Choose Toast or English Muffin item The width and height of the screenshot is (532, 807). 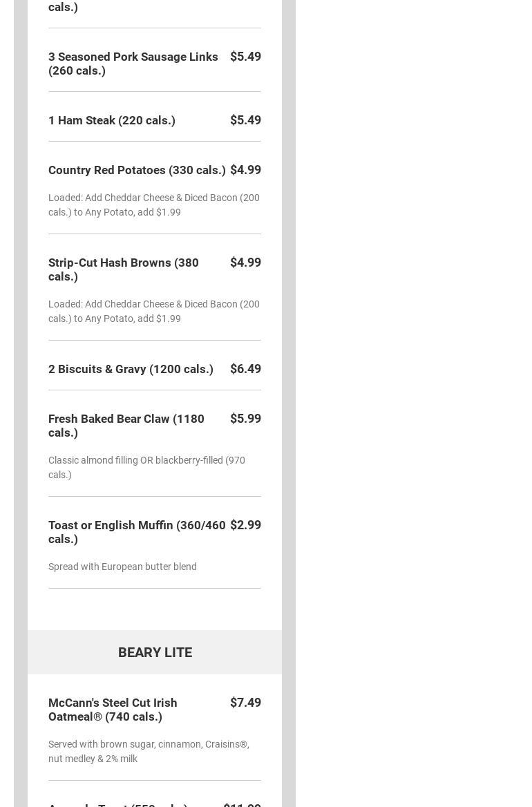pyautogui.click(x=137, y=532)
